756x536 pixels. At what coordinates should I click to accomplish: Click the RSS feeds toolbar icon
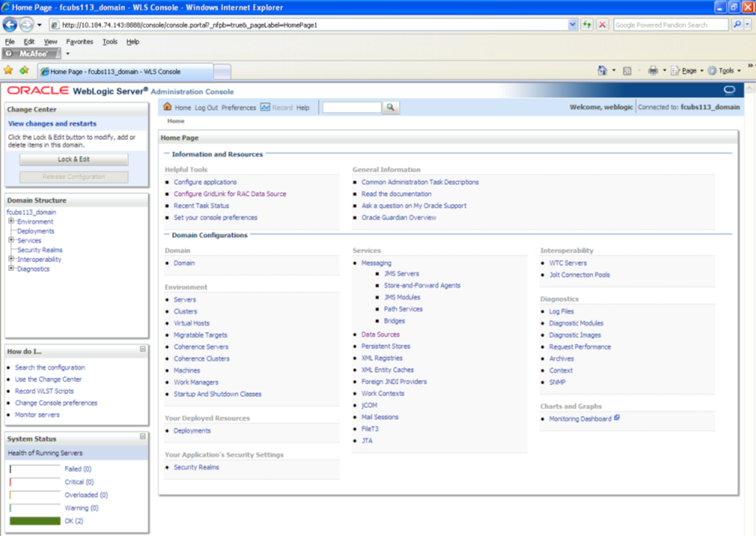(x=626, y=71)
